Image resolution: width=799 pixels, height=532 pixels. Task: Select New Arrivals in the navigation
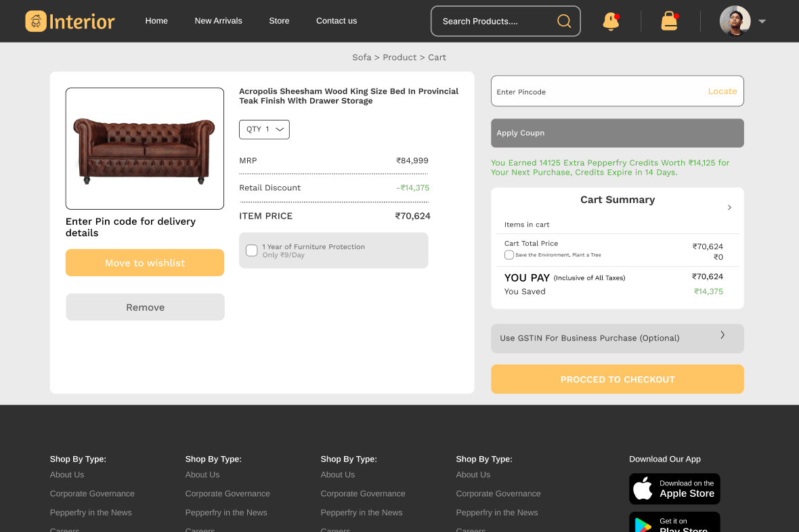pos(218,21)
